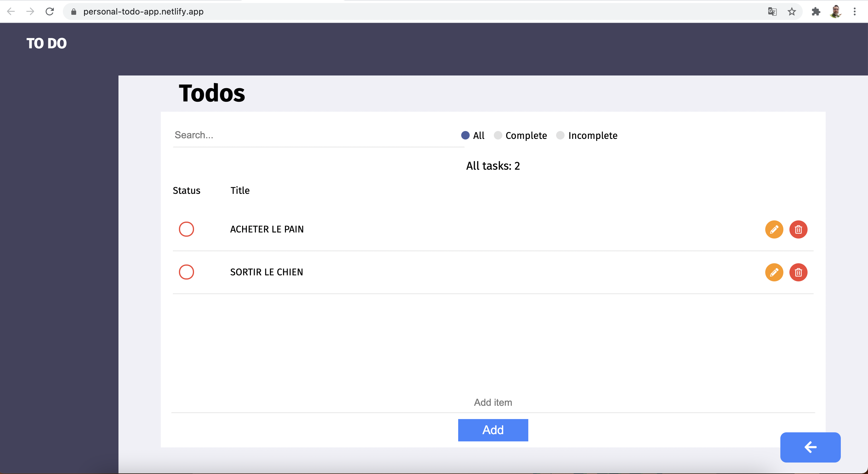
Task: Reload the page
Action: [x=50, y=11]
